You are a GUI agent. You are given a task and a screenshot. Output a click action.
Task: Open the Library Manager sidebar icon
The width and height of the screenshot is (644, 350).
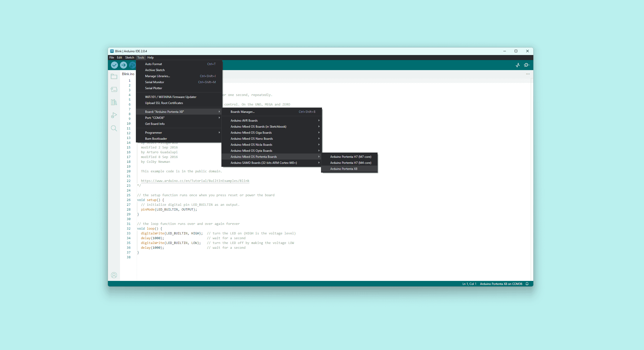pos(114,102)
